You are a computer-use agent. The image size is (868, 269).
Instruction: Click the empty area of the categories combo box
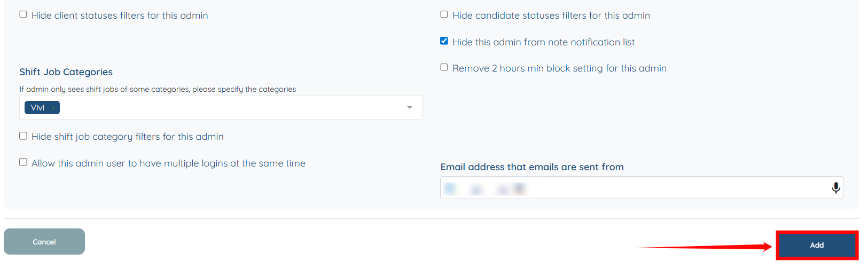coord(230,108)
